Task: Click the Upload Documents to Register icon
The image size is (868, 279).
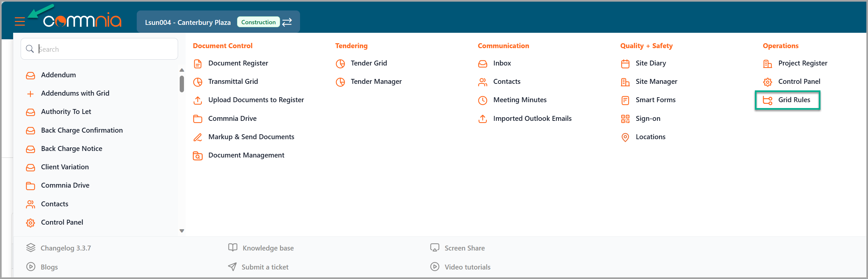Action: pos(198,100)
